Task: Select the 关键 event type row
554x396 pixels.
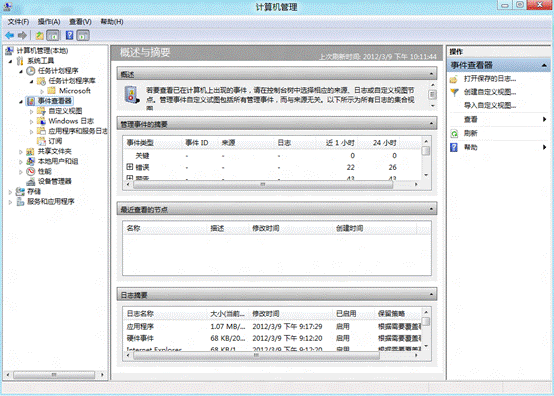Action: (272, 156)
